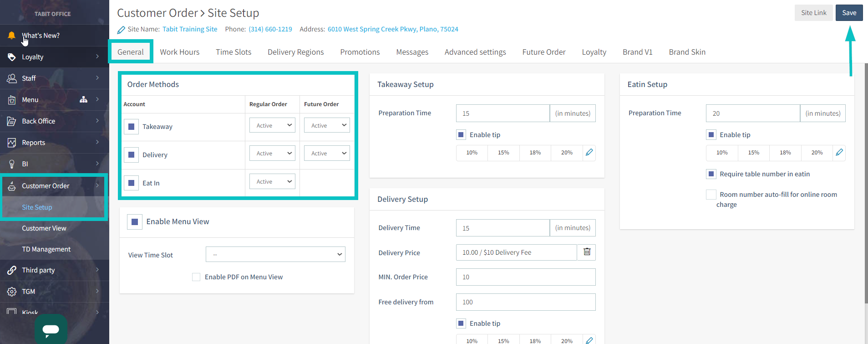Open the Brand Skin tab
868x344 pixels.
point(687,52)
